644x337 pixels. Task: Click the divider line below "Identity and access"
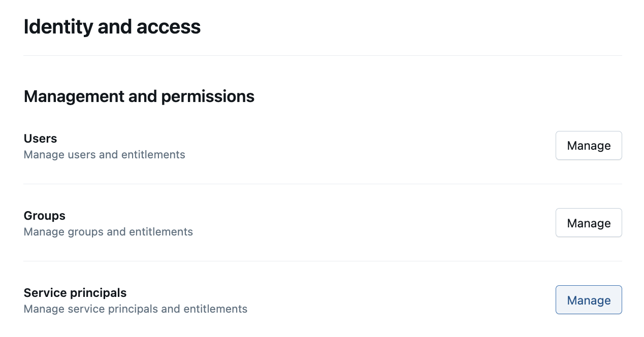tap(323, 55)
